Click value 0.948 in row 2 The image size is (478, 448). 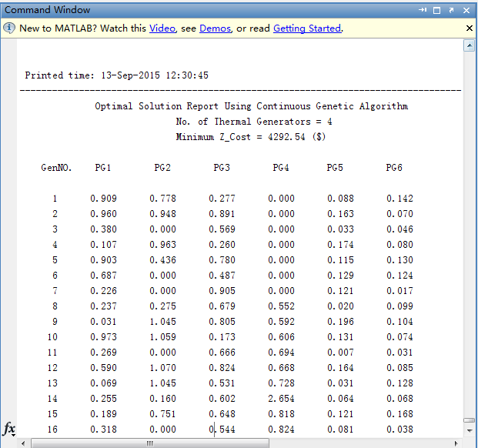pos(162,214)
